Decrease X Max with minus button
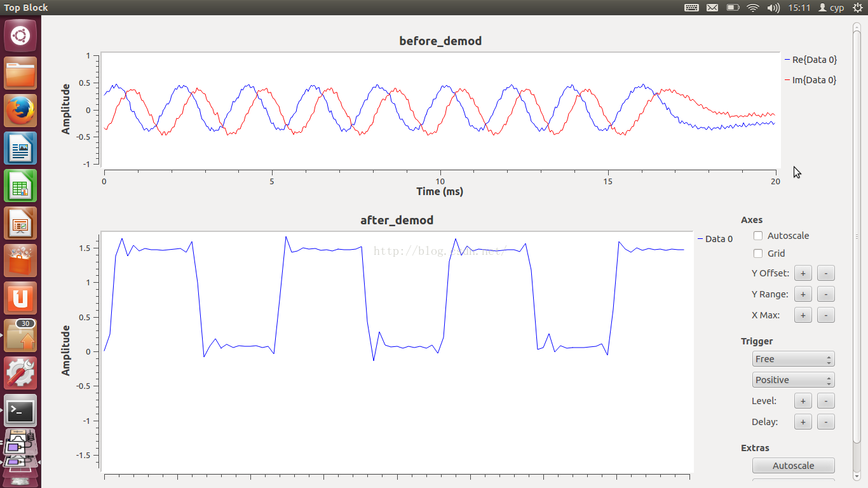The width and height of the screenshot is (868, 488). [x=825, y=315]
